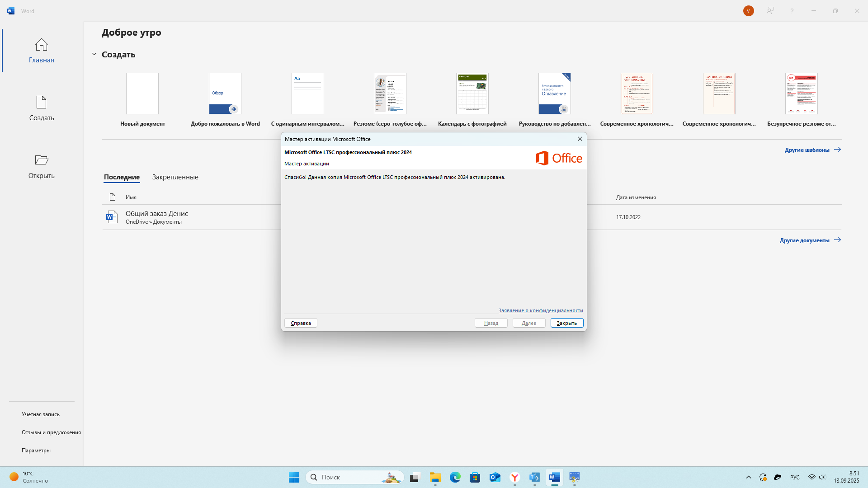Click the document column header icon
This screenshot has height=488, width=868.
pyautogui.click(x=113, y=197)
